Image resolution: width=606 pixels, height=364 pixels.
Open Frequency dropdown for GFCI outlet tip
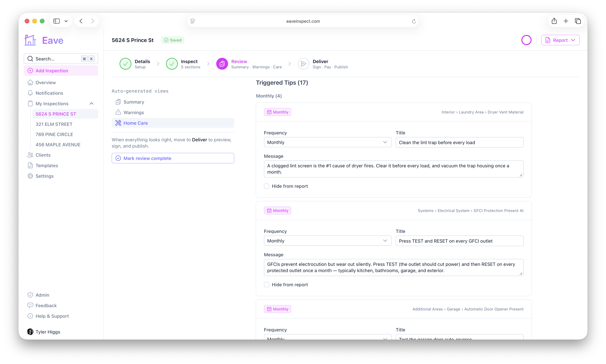click(328, 241)
